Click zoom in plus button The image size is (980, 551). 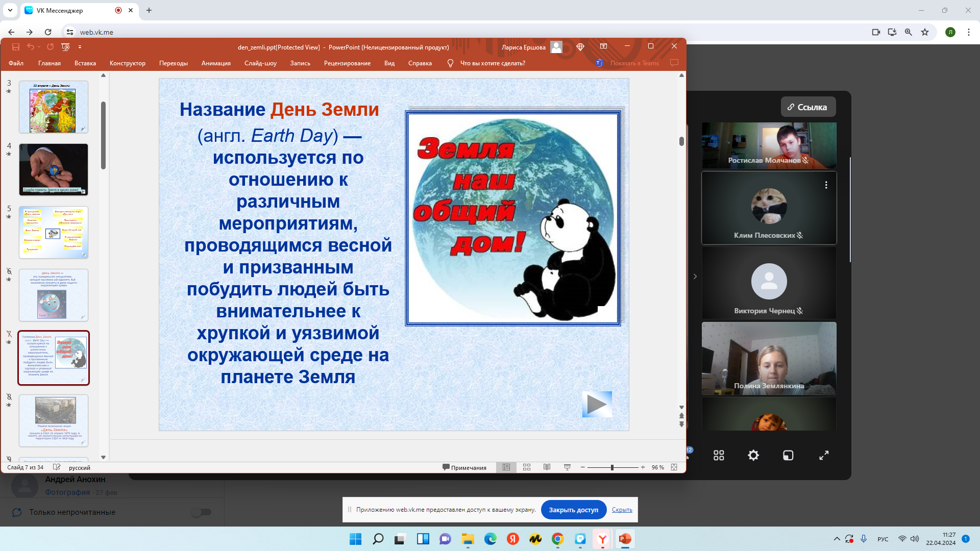point(643,467)
